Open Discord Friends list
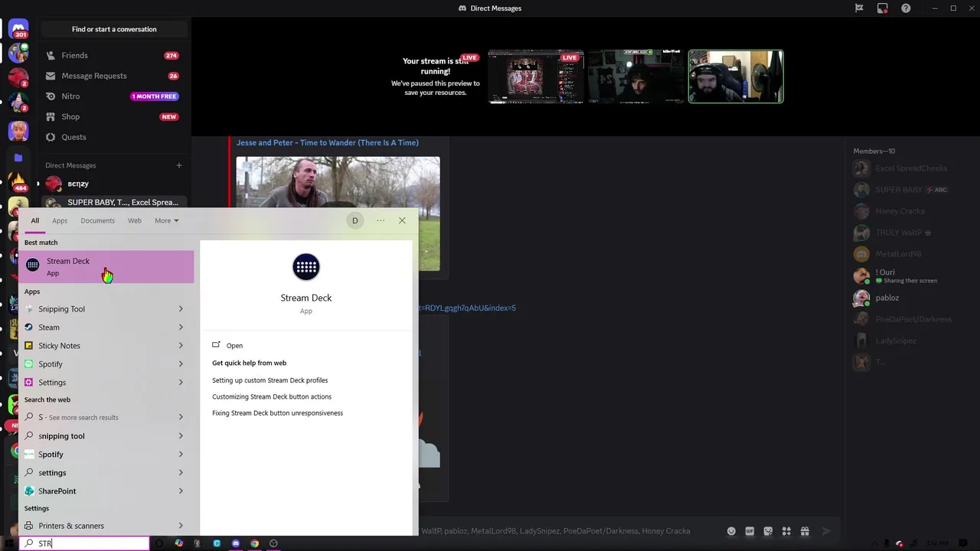Viewport: 980px width, 551px height. click(x=113, y=55)
